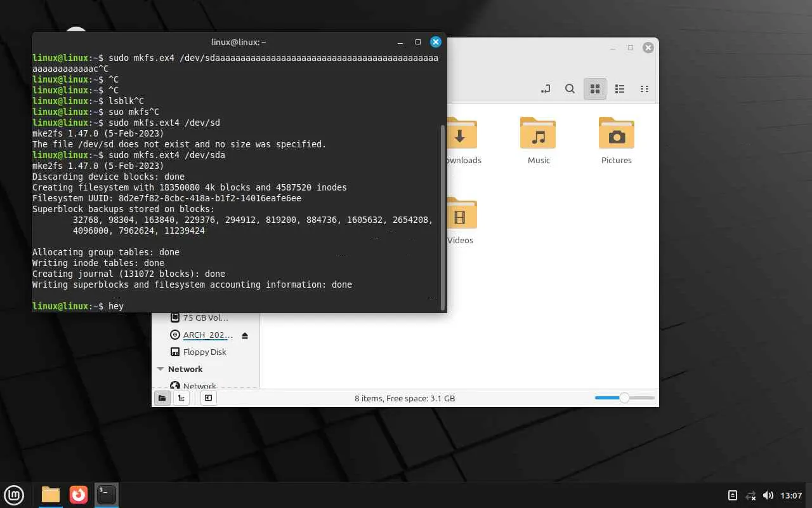Viewport: 812px width, 508px height.
Task: Eject the ARCH_202 disc
Action: click(245, 335)
